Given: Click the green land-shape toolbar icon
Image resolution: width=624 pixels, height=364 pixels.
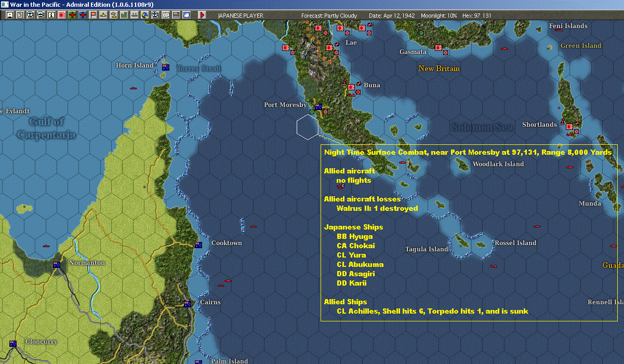Looking at the screenshot, I should click(124, 15).
